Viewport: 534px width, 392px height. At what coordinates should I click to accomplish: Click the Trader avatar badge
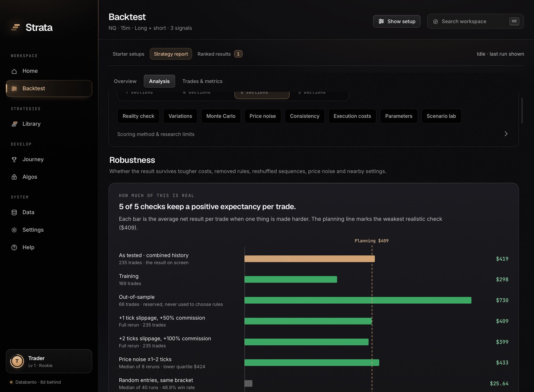[17, 361]
